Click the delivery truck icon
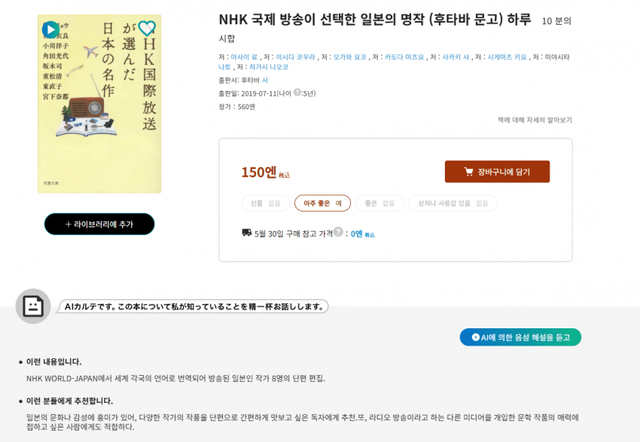The image size is (640, 442). [247, 233]
